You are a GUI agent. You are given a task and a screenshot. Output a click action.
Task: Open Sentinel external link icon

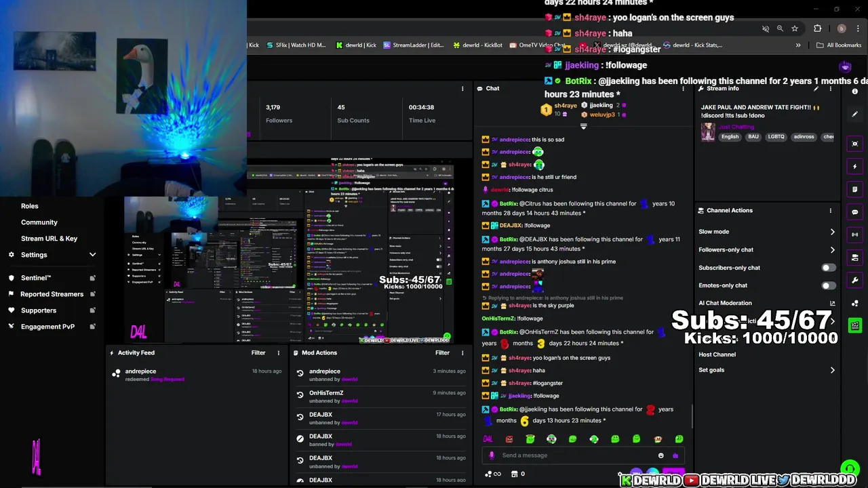93,278
